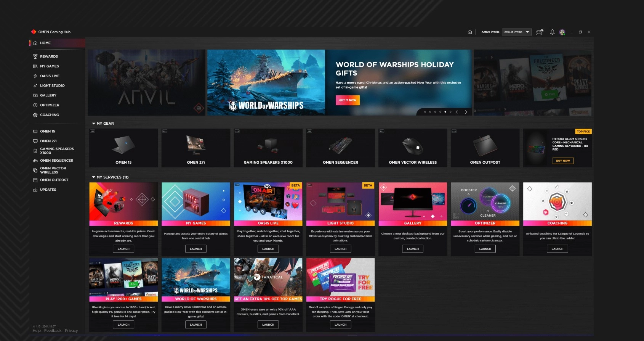Open options menu on OMEN Sequencer card
Viewport: 644px width, 341px height.
[x=309, y=131]
